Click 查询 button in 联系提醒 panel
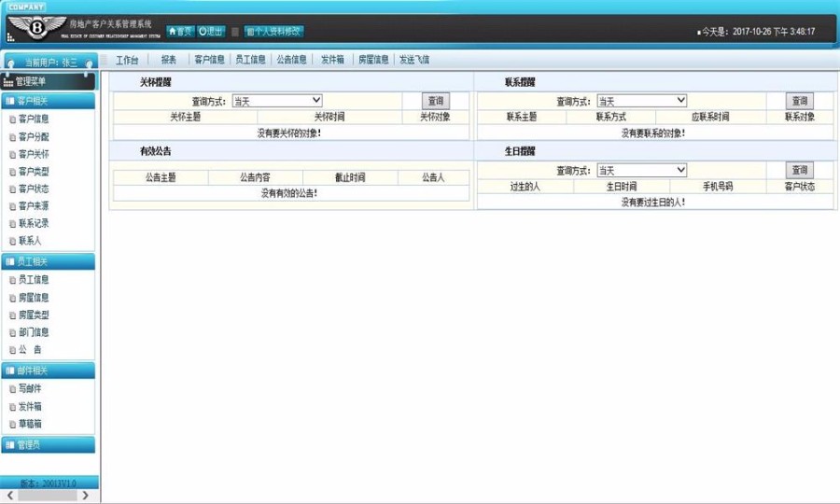Screen dimensions: 840x504 pyautogui.click(x=800, y=101)
